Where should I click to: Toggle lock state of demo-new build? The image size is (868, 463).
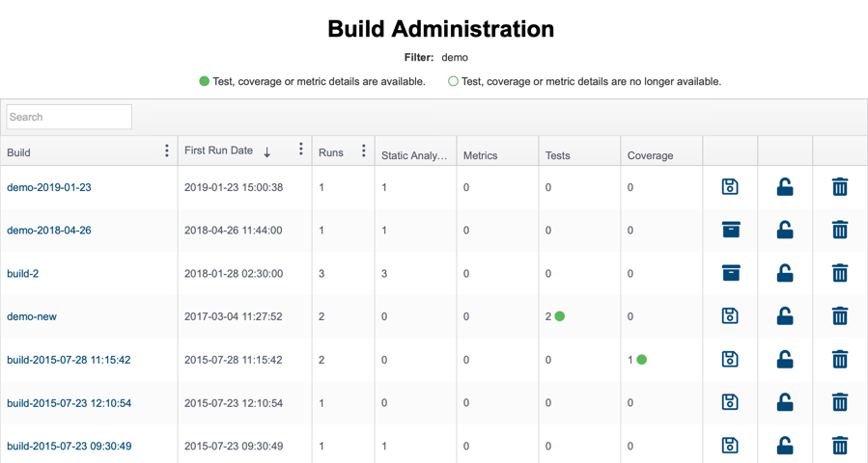(x=784, y=316)
